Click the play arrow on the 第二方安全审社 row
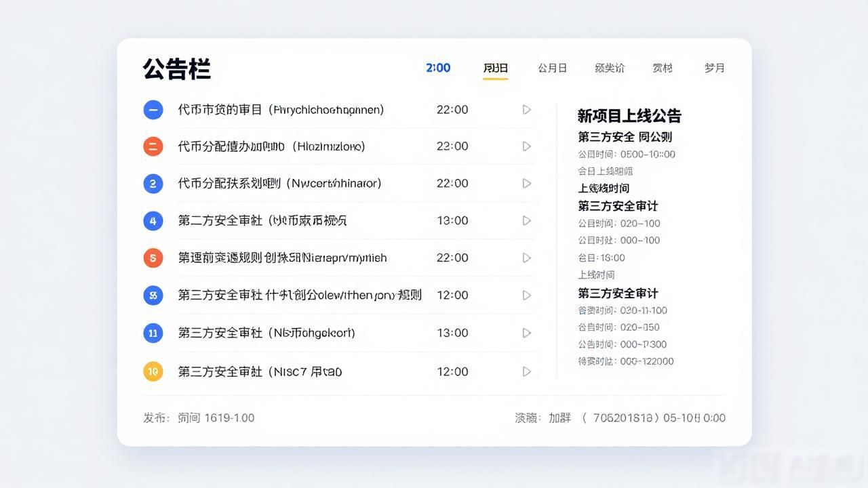Image resolution: width=868 pixels, height=488 pixels. [x=526, y=221]
